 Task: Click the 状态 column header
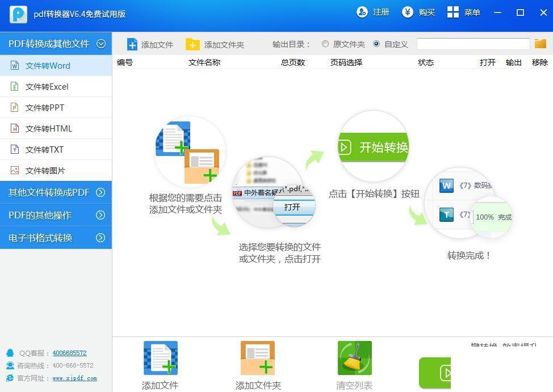(426, 62)
